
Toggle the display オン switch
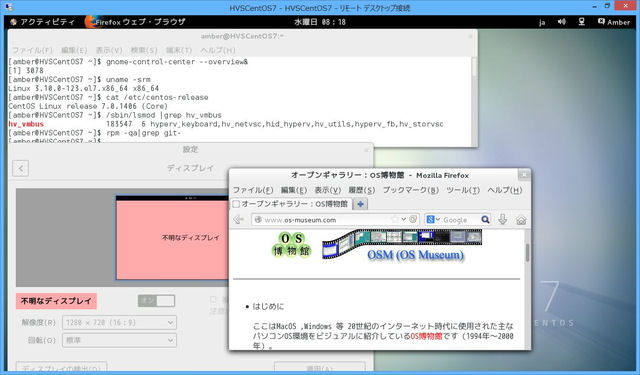[x=156, y=301]
